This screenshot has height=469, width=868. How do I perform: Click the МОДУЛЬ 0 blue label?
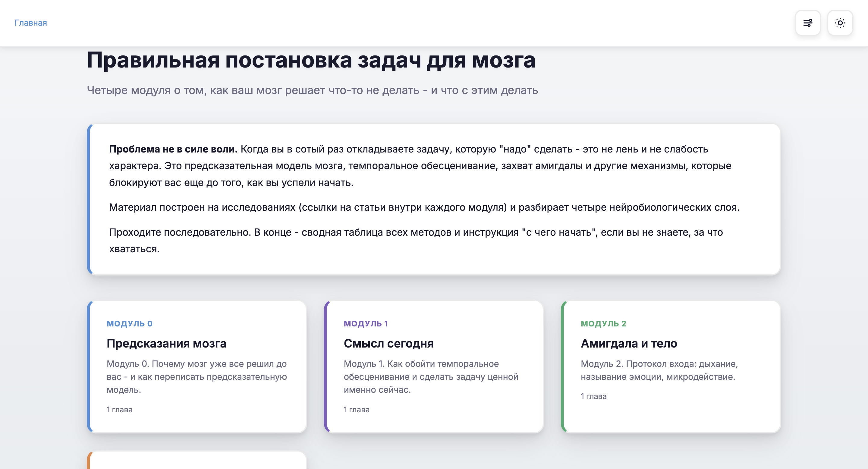coord(130,323)
